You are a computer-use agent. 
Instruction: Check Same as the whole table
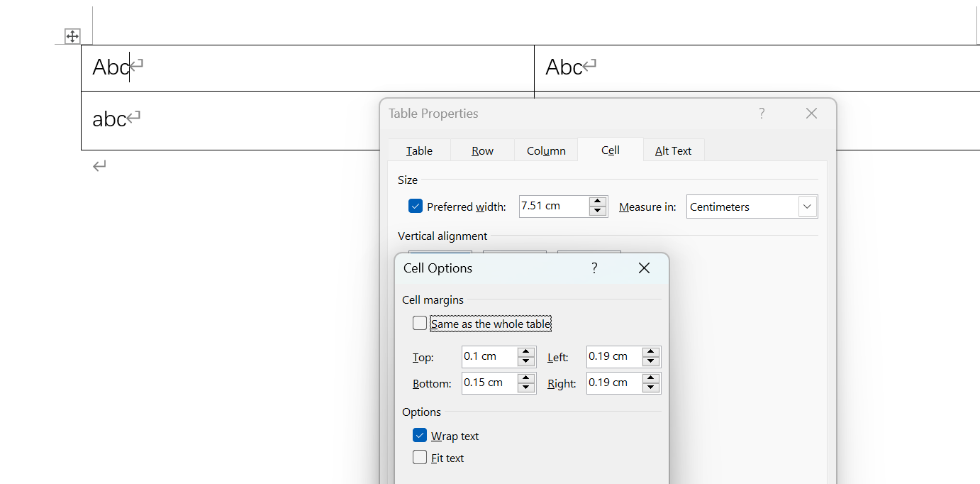[x=420, y=324]
